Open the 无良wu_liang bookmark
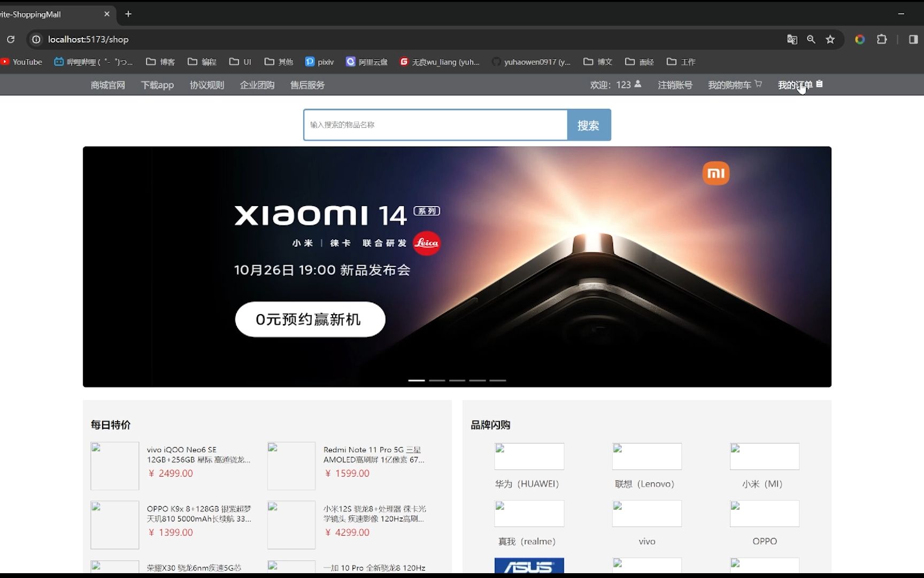The height and width of the screenshot is (578, 924). click(x=440, y=62)
